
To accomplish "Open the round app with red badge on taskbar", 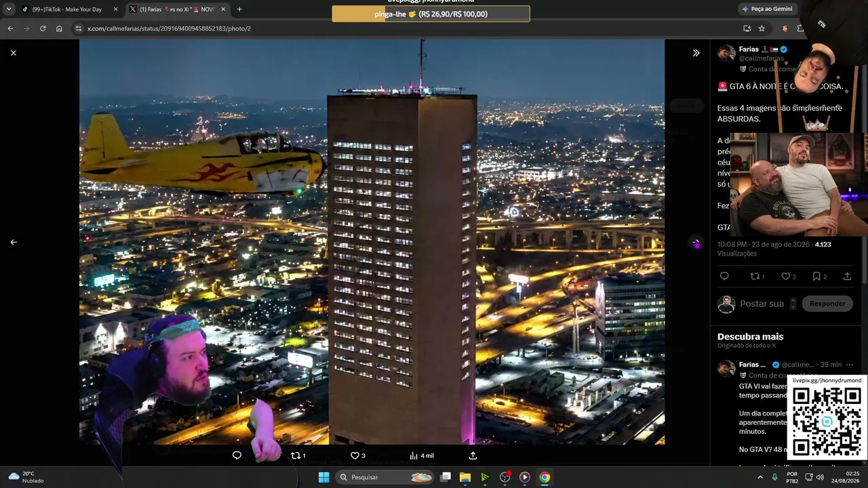I will click(505, 477).
